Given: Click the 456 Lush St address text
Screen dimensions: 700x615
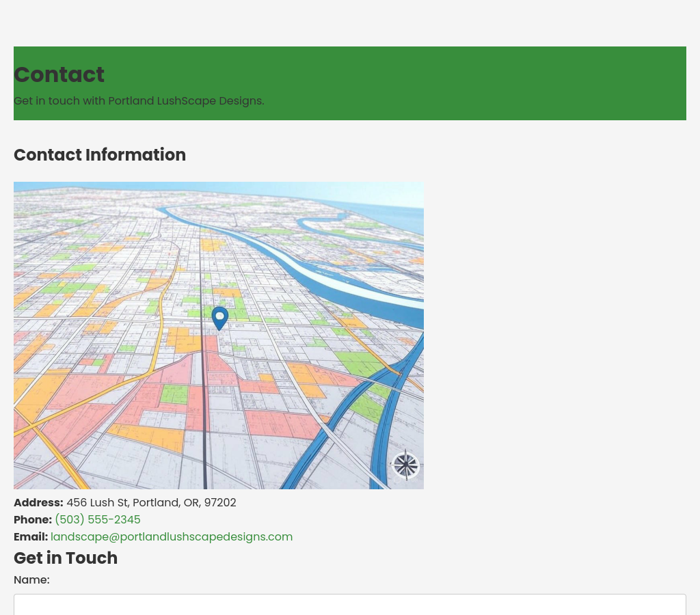Looking at the screenshot, I should click(x=151, y=503).
